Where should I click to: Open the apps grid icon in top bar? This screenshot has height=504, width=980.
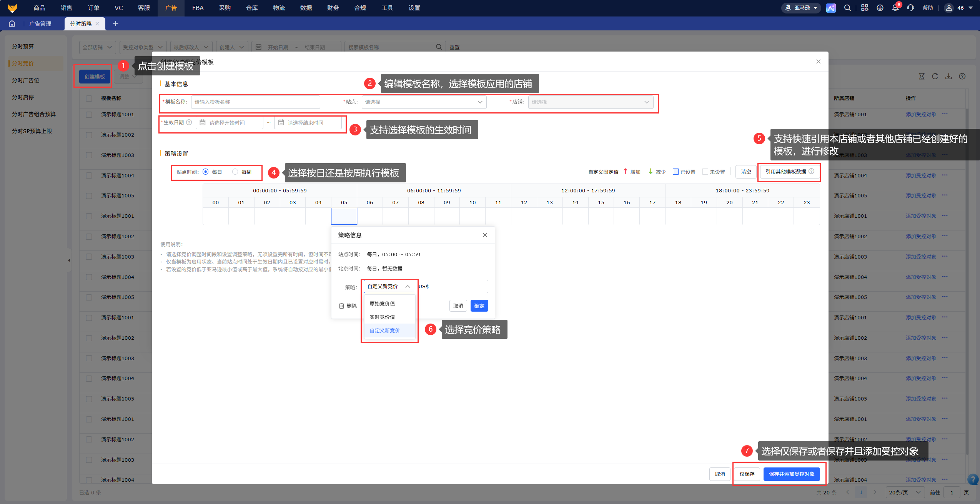(865, 8)
